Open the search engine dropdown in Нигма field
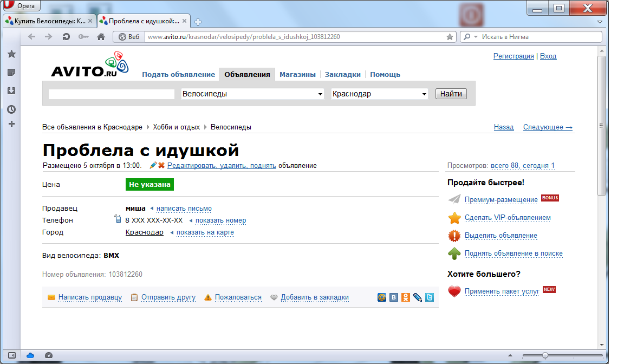The height and width of the screenshot is (364, 624). point(471,37)
